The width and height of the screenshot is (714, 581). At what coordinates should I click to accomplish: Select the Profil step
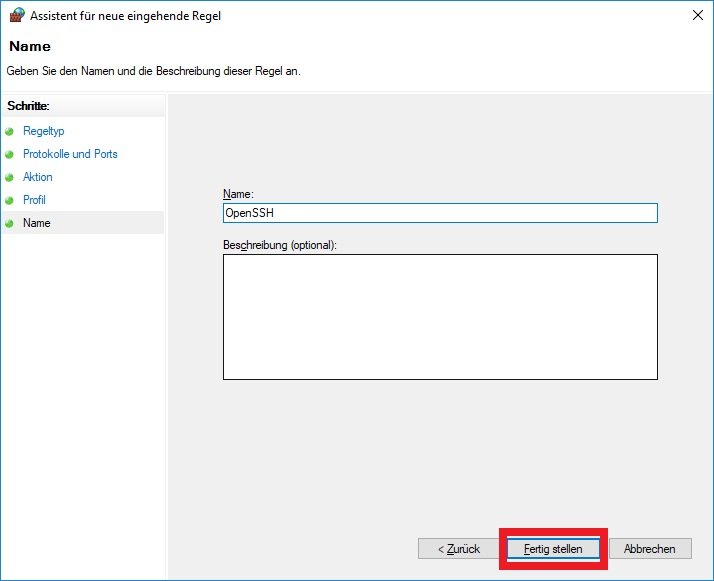(x=34, y=200)
